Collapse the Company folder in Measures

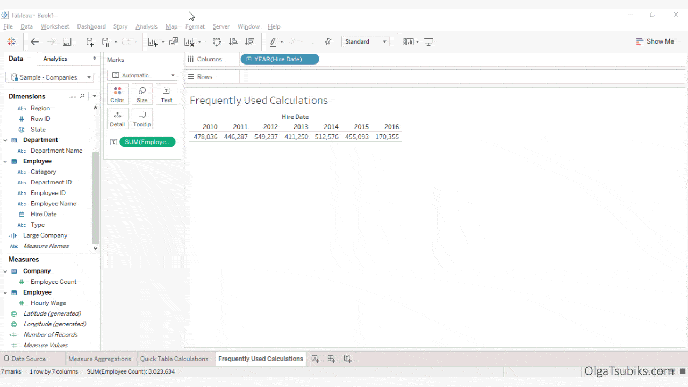[x=5, y=271]
